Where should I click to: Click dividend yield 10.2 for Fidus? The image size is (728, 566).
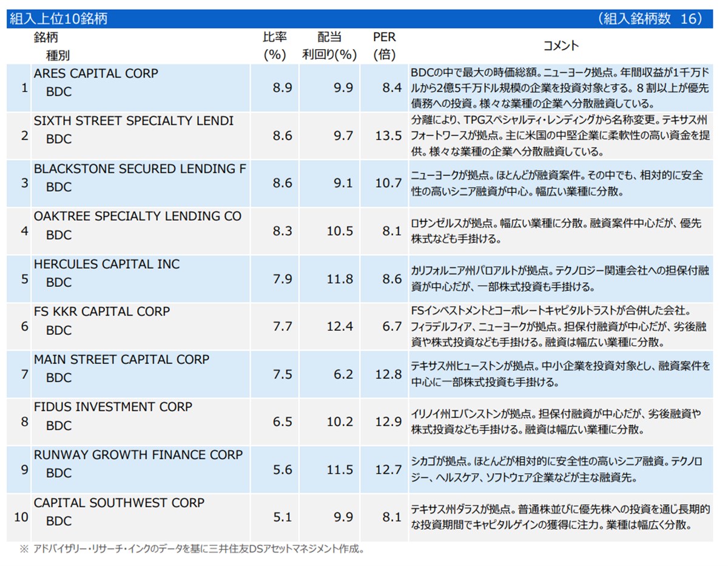[340, 422]
